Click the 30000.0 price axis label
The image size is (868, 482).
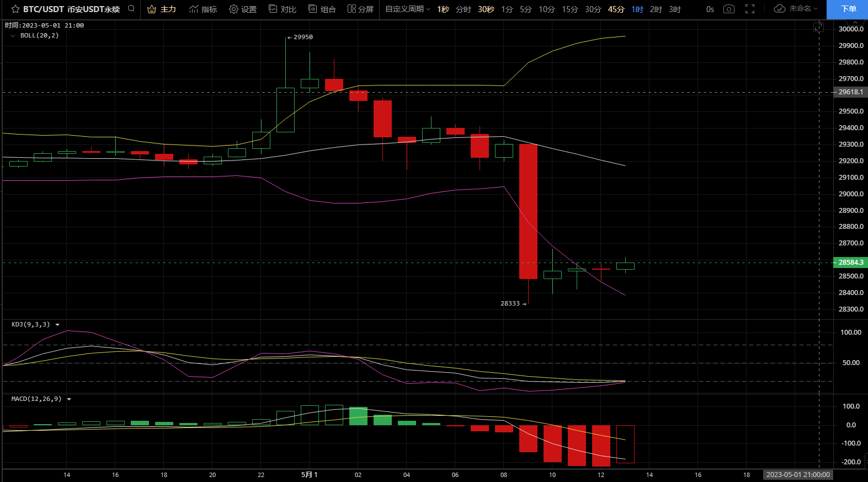coord(851,29)
